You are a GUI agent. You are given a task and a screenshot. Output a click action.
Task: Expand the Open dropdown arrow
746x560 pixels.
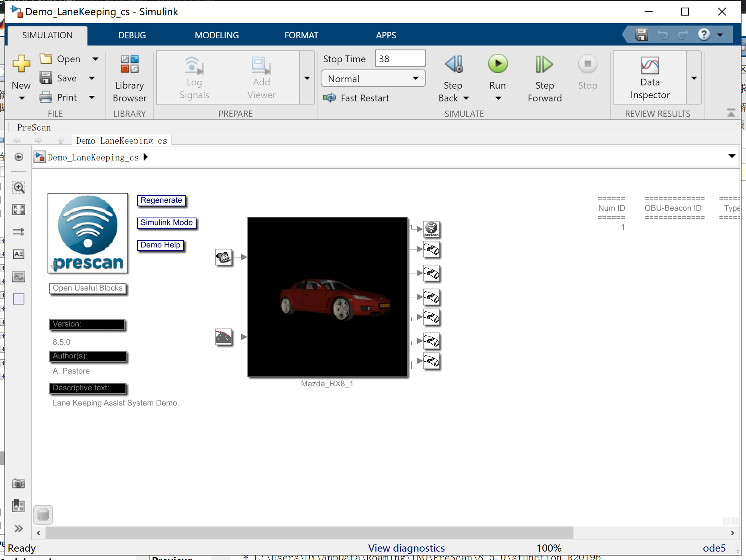coord(95,59)
